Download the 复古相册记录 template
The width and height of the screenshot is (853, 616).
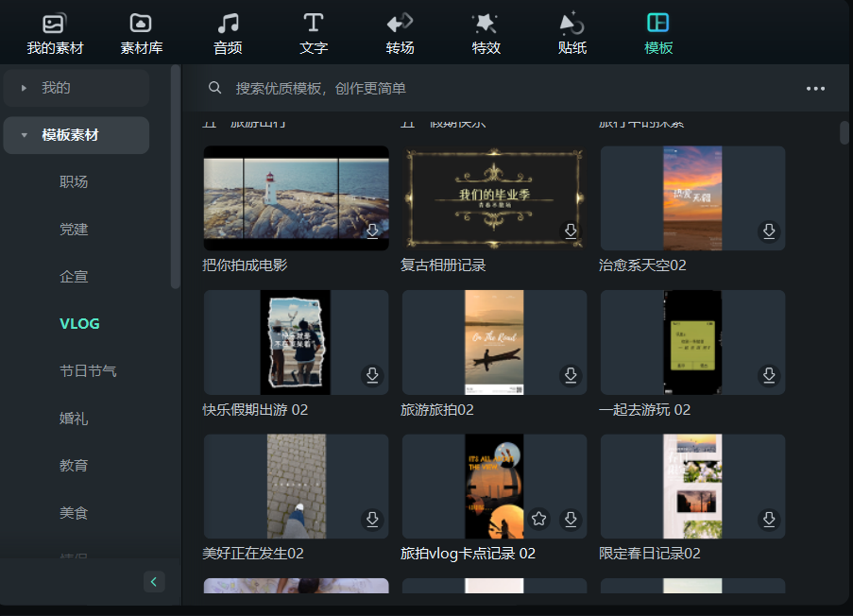571,231
